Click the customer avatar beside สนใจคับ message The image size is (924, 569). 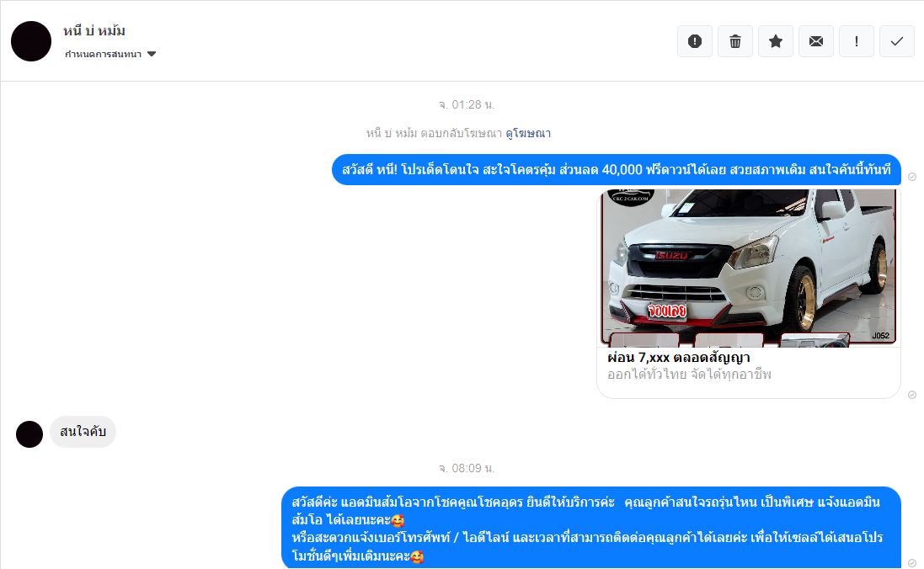pyautogui.click(x=29, y=434)
